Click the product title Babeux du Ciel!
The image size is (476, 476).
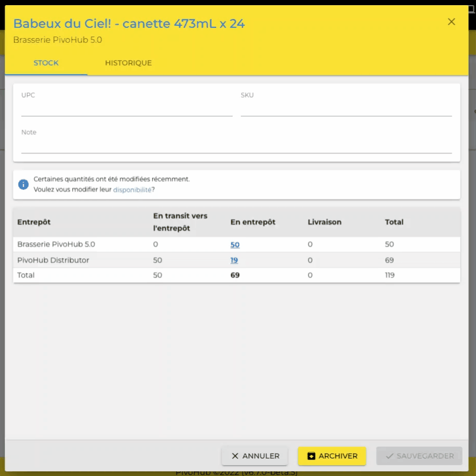pyautogui.click(x=129, y=23)
